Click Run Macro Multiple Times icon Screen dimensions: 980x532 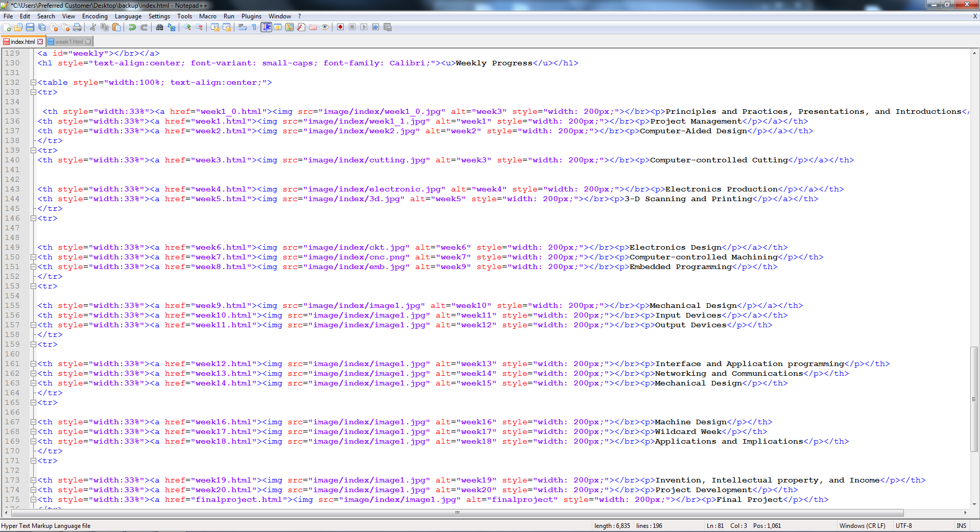tap(376, 27)
